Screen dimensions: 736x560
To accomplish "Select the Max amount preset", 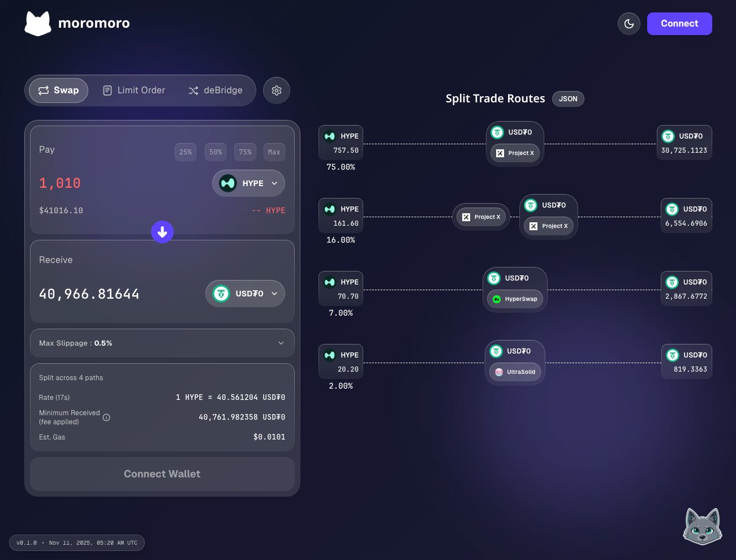I will (x=274, y=152).
